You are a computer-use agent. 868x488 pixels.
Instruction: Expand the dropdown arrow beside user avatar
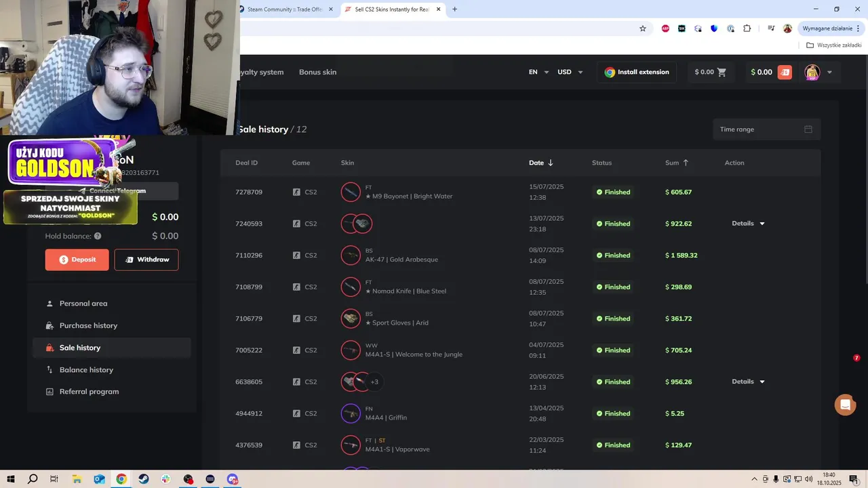coord(829,73)
